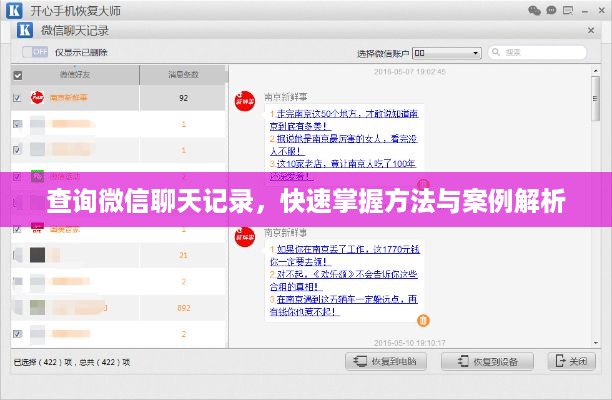The height and width of the screenshot is (400, 612).
Task: Click the 消息条数 column header
Action: tap(183, 75)
